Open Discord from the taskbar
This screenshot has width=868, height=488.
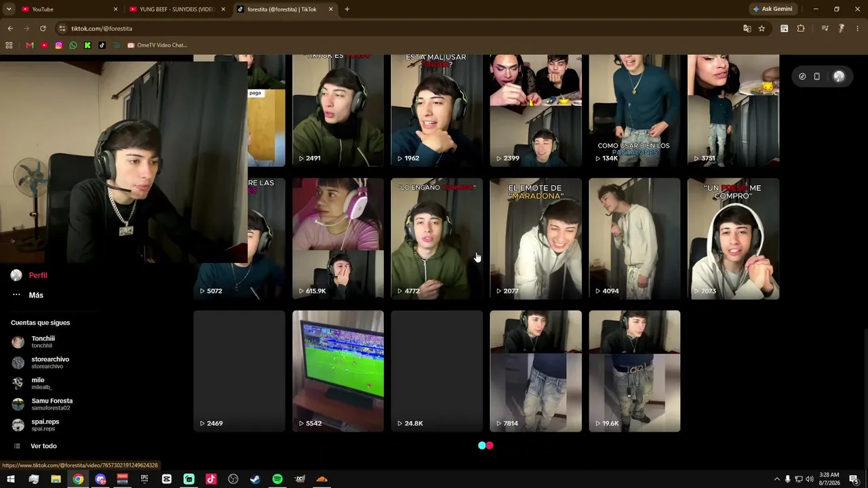(x=100, y=479)
